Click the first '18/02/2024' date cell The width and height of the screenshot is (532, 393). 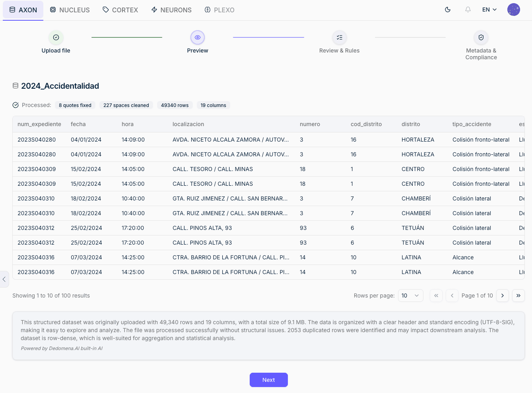click(x=86, y=198)
